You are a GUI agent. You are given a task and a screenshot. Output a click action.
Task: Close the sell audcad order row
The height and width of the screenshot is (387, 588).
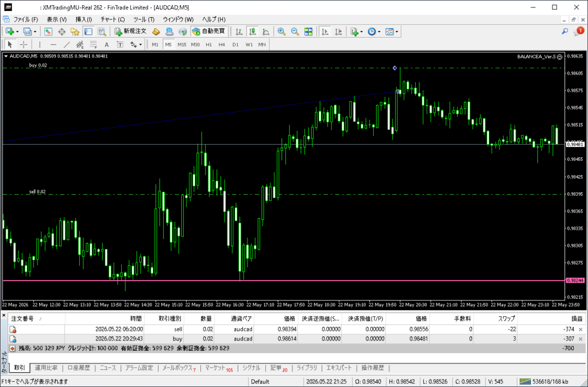(x=581, y=329)
